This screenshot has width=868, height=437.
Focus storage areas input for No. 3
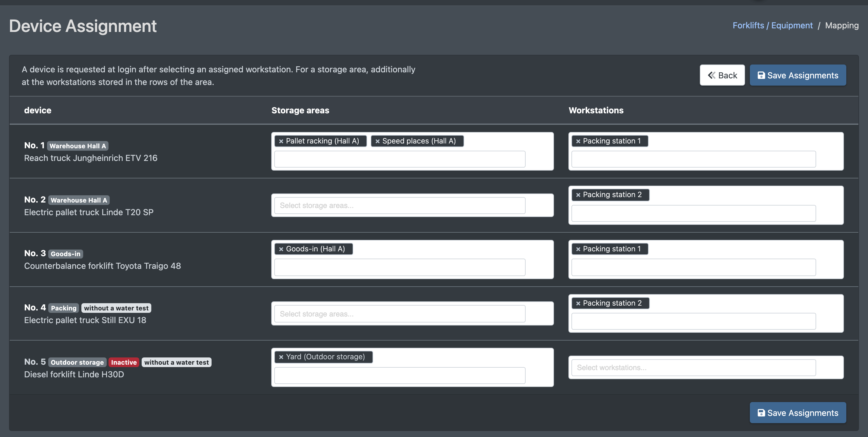coord(400,267)
